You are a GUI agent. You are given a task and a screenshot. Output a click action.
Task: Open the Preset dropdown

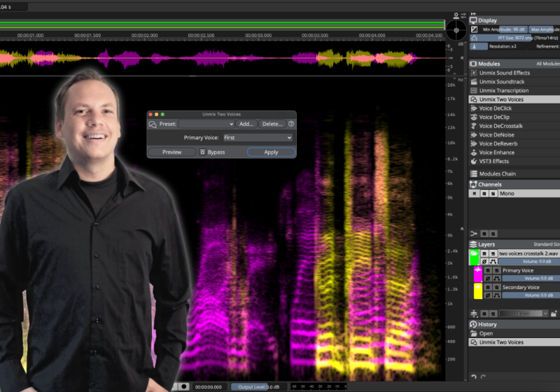coord(206,124)
